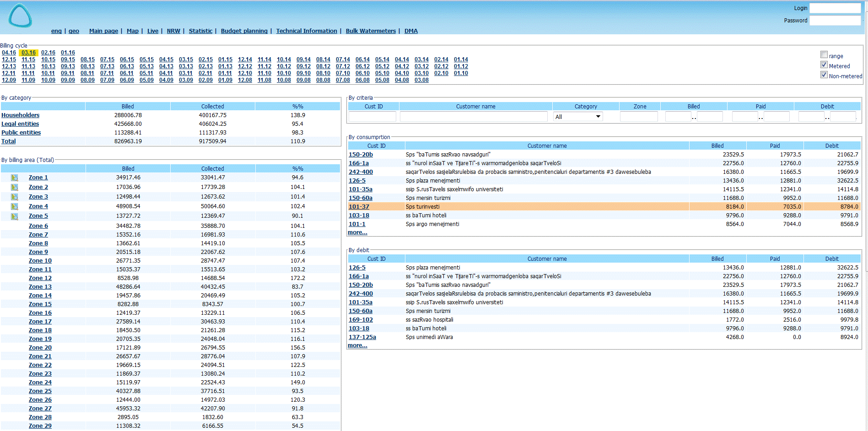
Task: Select billing cycle 02.16
Action: [x=48, y=53]
